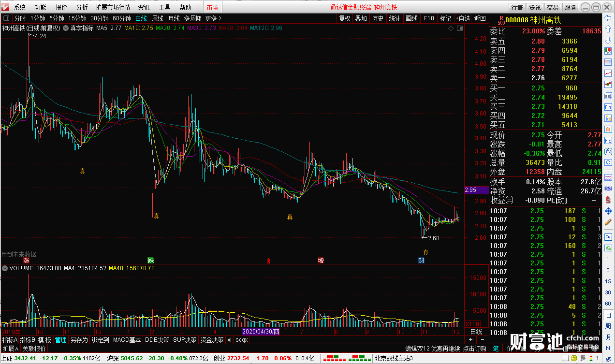Screen dimensions: 615x364
Task: Click the red S sidebar icon
Action: click(x=608, y=200)
